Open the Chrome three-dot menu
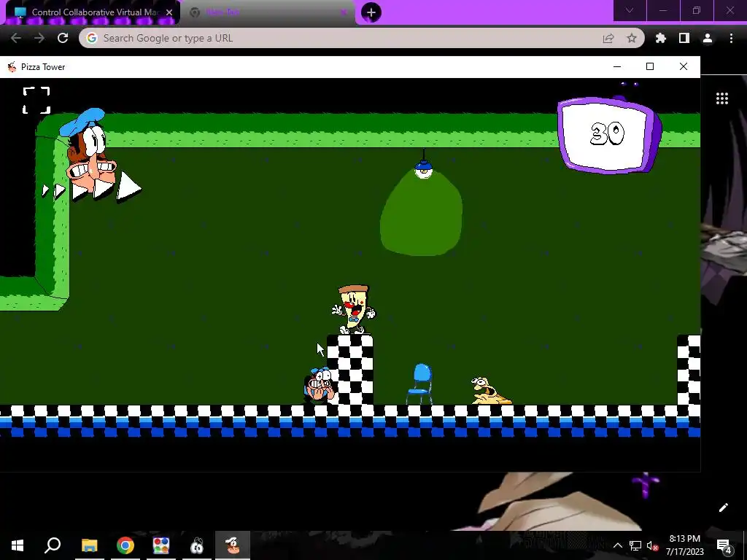747x560 pixels. 731,38
